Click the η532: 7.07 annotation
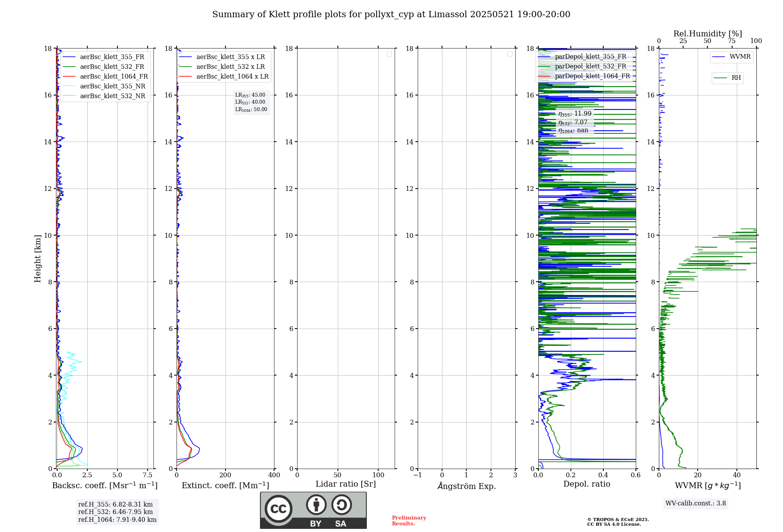Image resolution: width=783 pixels, height=532 pixels. (x=573, y=122)
